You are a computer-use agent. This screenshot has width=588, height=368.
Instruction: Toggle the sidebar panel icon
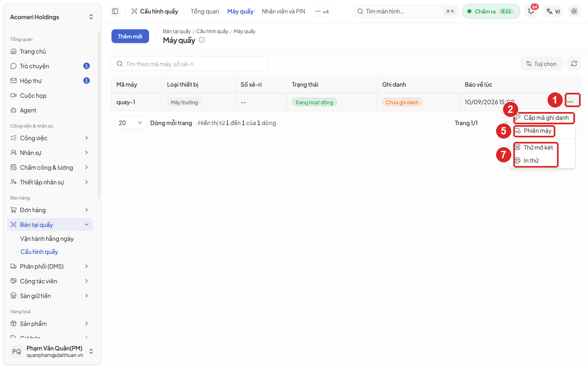tap(115, 11)
